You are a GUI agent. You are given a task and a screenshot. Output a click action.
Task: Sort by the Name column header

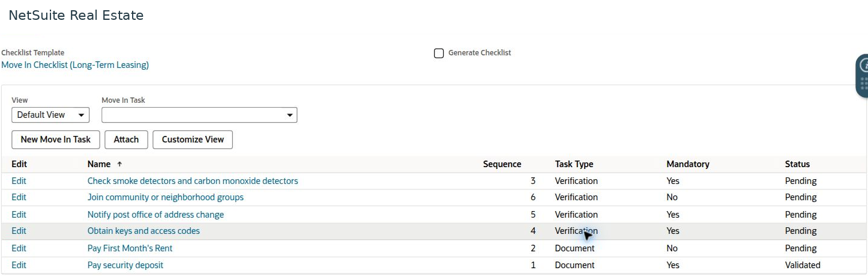[x=99, y=164]
